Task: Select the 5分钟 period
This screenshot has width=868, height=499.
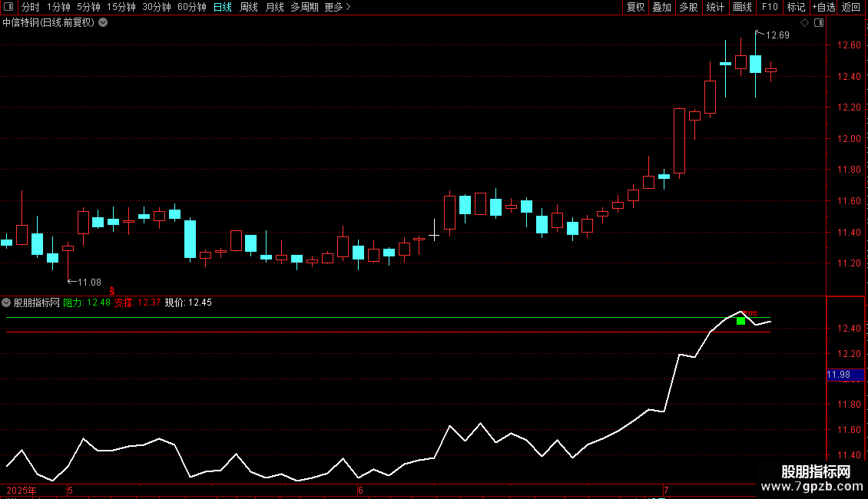Action: pyautogui.click(x=88, y=7)
